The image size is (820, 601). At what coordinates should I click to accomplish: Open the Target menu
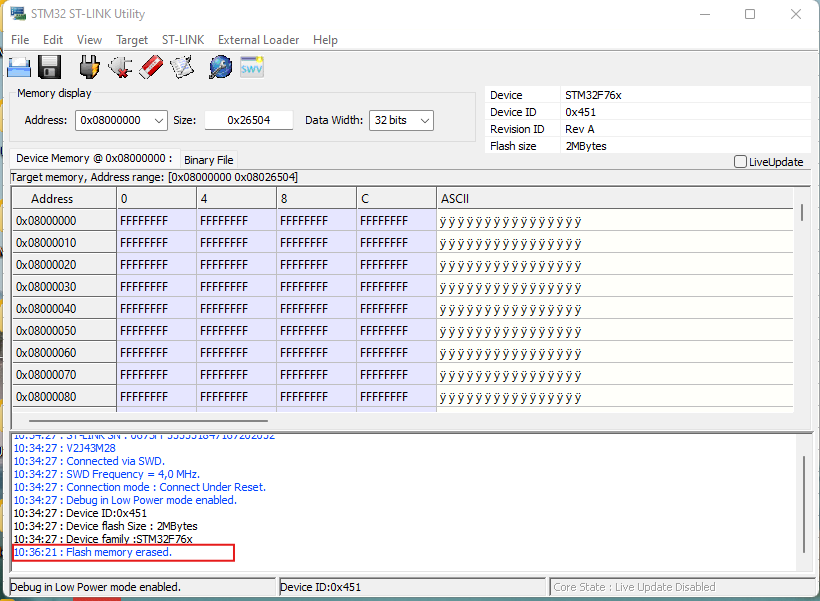(132, 40)
